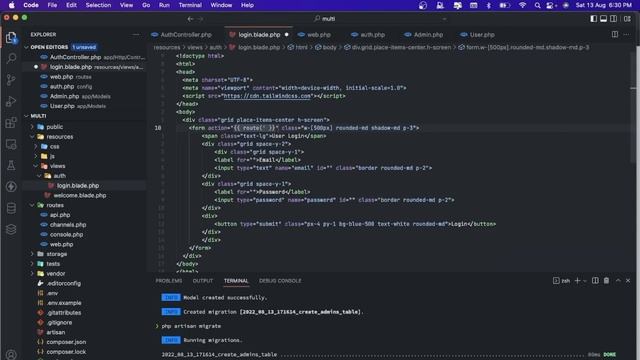Open the Wi-Fi status menu icon

(x=522, y=5)
